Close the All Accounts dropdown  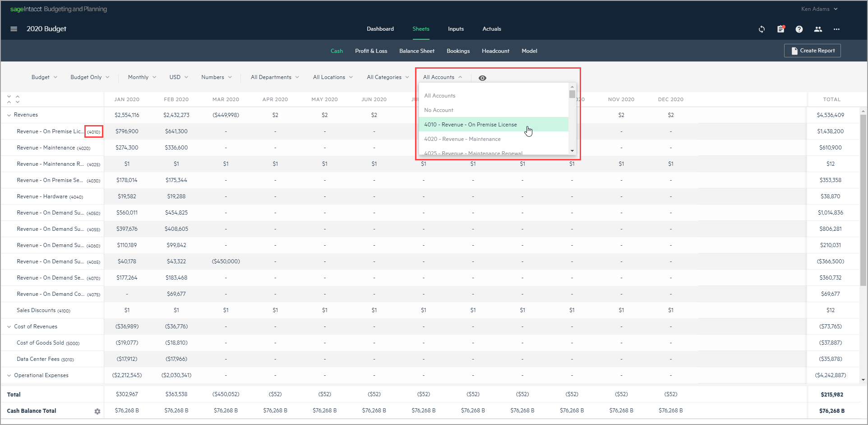(x=443, y=77)
